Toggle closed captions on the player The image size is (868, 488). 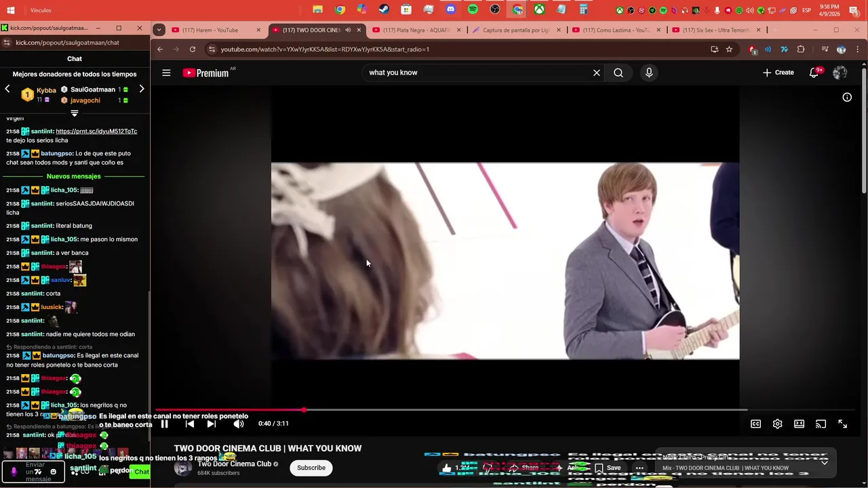(755, 424)
